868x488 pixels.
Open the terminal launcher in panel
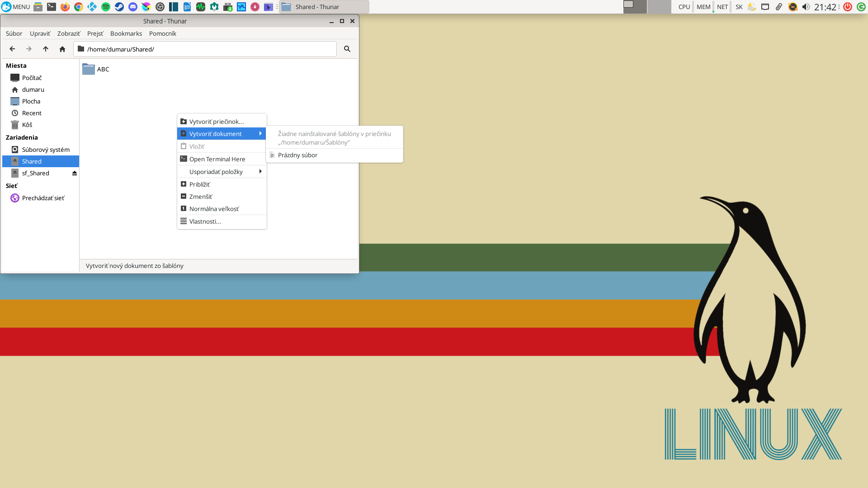pos(52,7)
